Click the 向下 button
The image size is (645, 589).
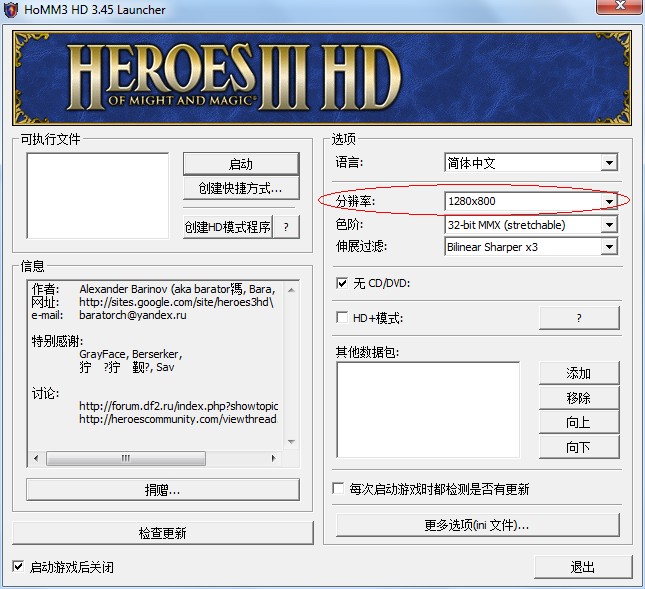click(x=579, y=447)
